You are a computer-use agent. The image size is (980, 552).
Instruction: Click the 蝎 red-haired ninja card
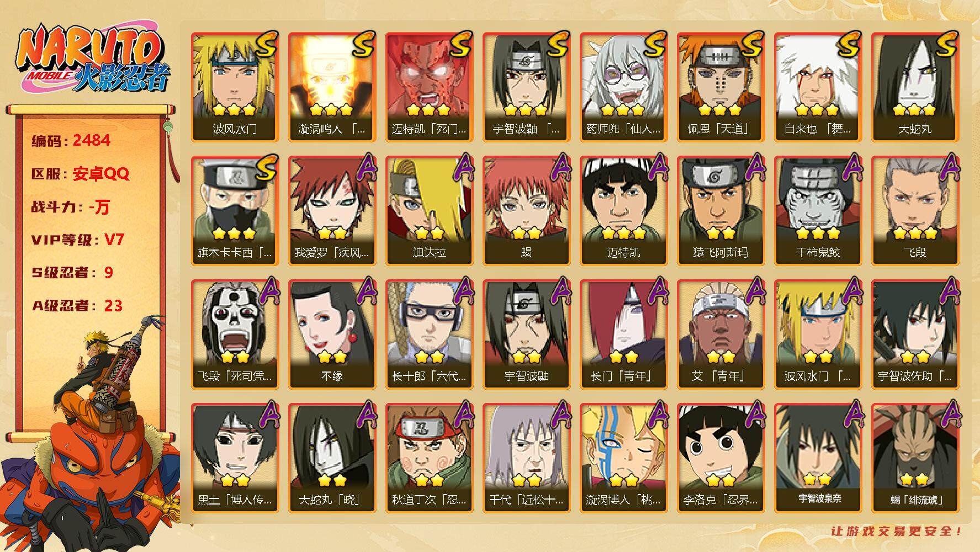pyautogui.click(x=527, y=211)
